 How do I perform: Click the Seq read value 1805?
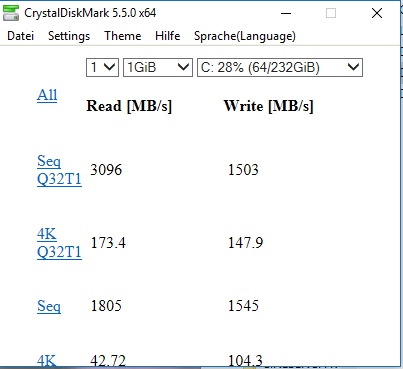pos(106,306)
